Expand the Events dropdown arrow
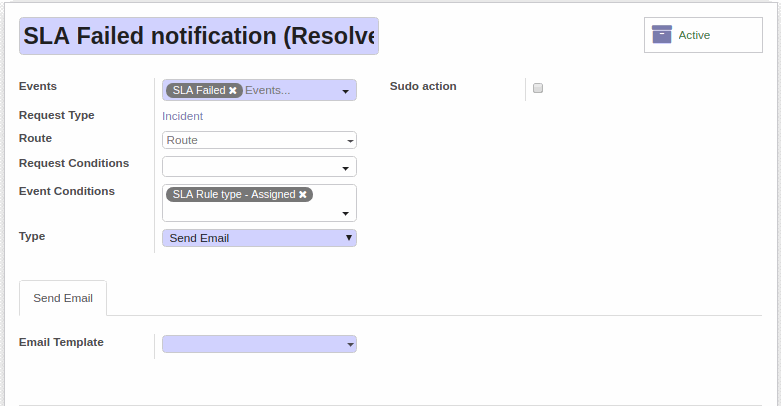This screenshot has height=406, width=781. pyautogui.click(x=345, y=92)
